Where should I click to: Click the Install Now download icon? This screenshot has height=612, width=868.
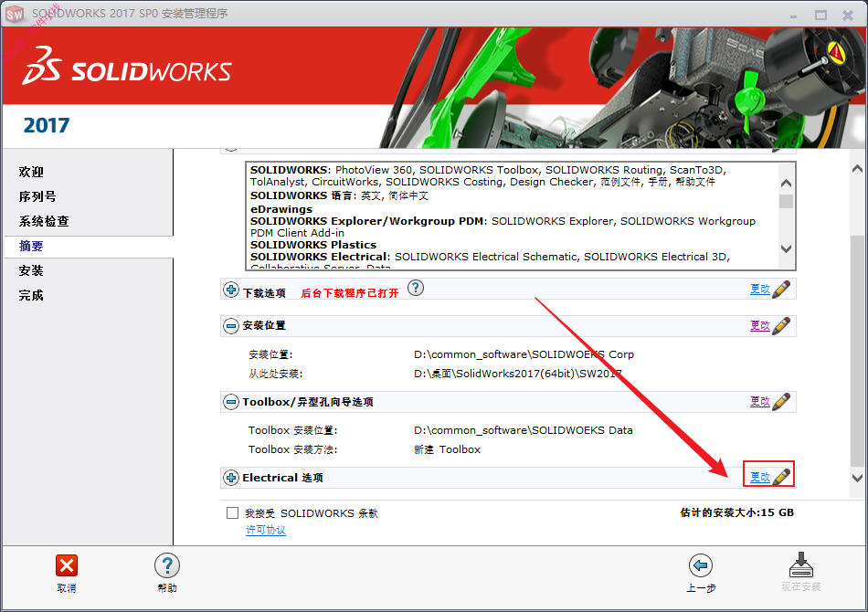coord(800,565)
